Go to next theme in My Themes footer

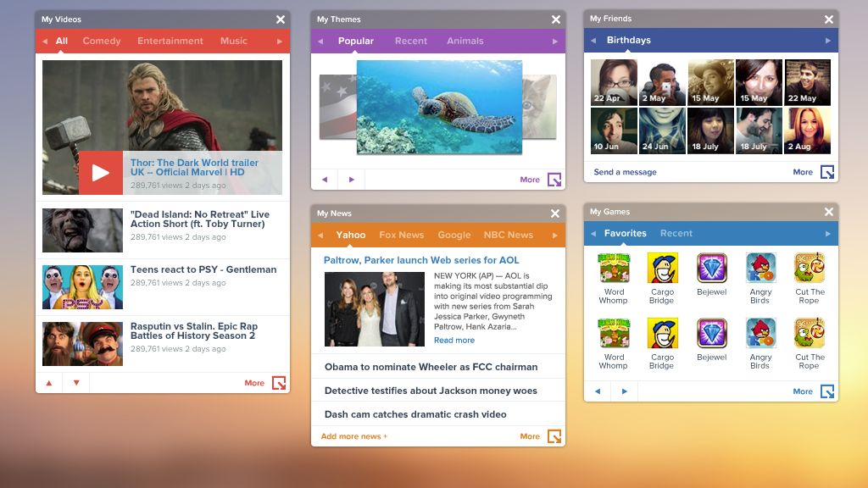coord(352,180)
